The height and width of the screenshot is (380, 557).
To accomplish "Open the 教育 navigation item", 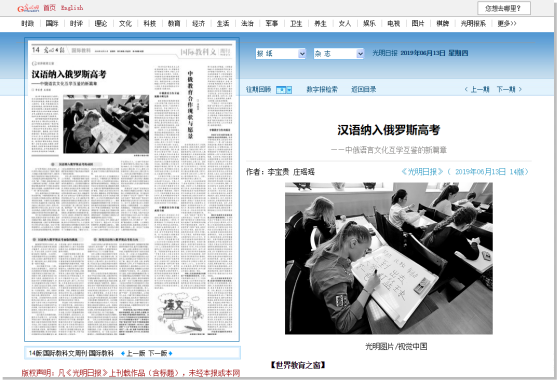I will [174, 23].
